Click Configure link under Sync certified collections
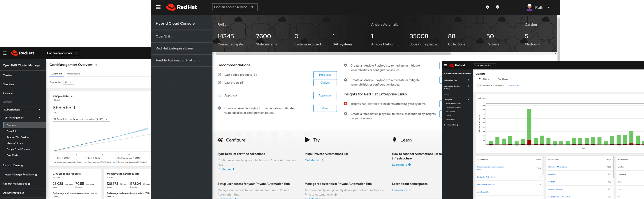The width and height of the screenshot is (644, 199). click(226, 169)
